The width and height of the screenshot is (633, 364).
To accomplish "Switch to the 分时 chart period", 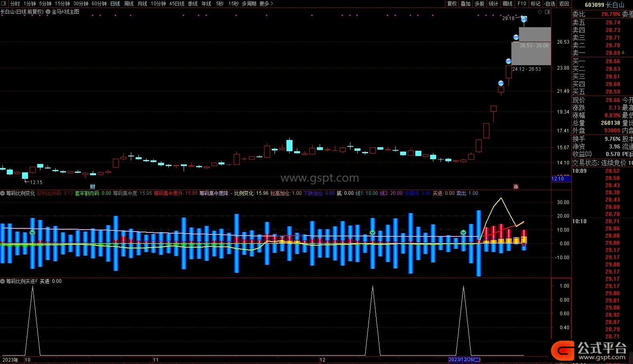I will (x=15, y=4).
